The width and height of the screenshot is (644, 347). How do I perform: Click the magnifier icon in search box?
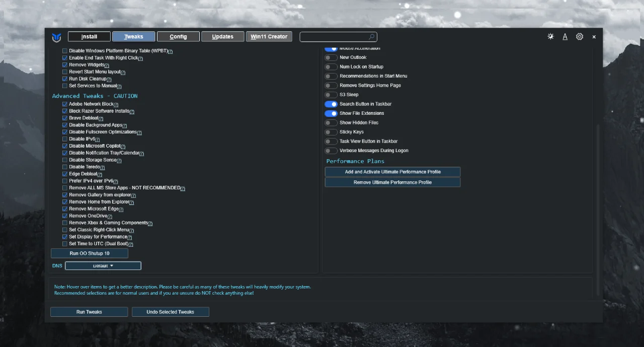[371, 37]
